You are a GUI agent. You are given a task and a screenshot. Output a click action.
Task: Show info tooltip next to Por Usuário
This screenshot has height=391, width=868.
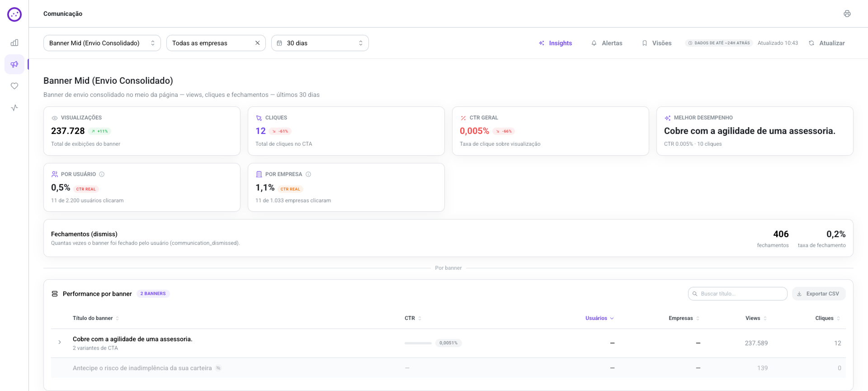tap(102, 174)
